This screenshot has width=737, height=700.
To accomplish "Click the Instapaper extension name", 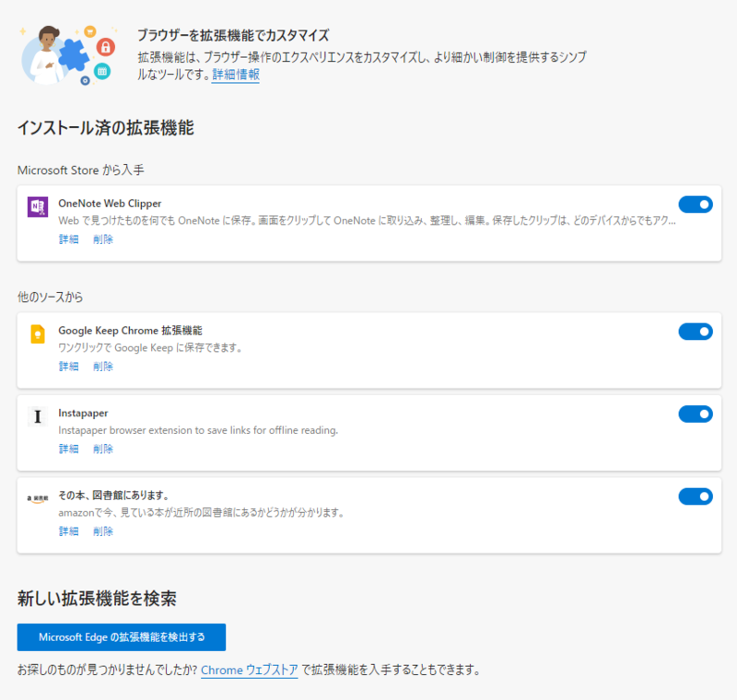I will click(x=83, y=413).
